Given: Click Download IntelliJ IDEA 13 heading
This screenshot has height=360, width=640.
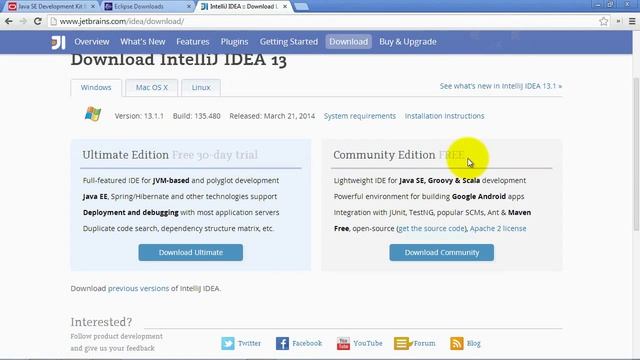Looking at the screenshot, I should click(x=179, y=60).
